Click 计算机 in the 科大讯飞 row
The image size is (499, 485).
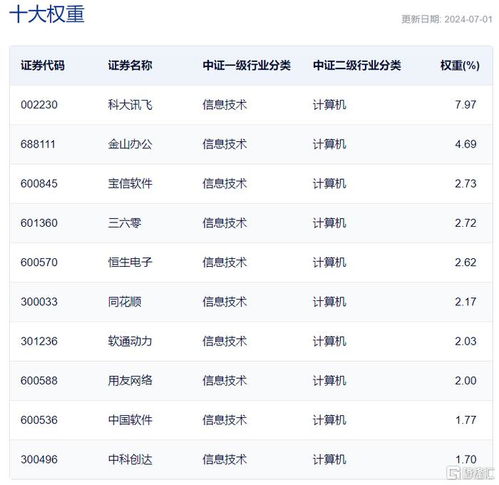click(x=329, y=105)
